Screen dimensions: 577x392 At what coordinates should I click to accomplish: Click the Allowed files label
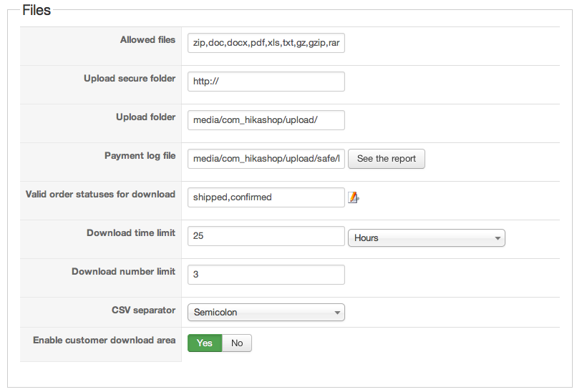[x=147, y=40]
